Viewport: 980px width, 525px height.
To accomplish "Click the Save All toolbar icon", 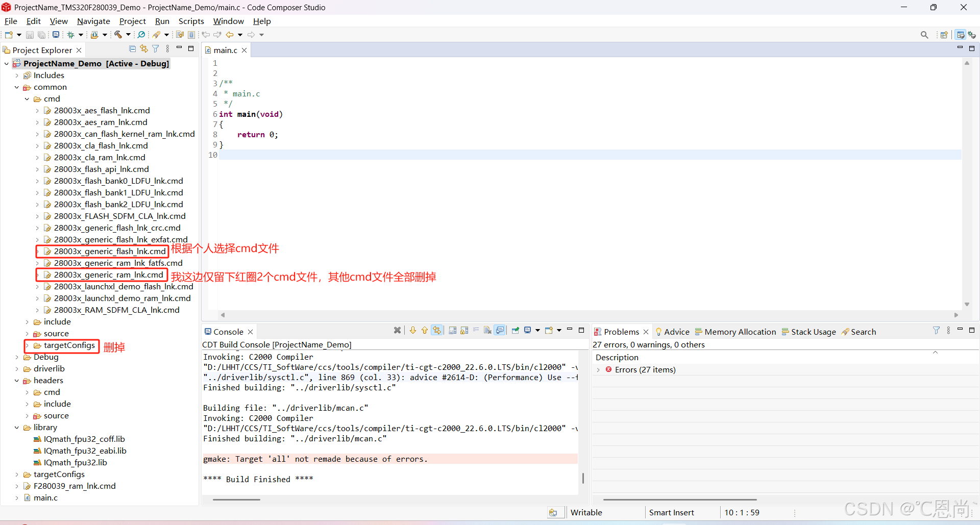I will tap(41, 35).
